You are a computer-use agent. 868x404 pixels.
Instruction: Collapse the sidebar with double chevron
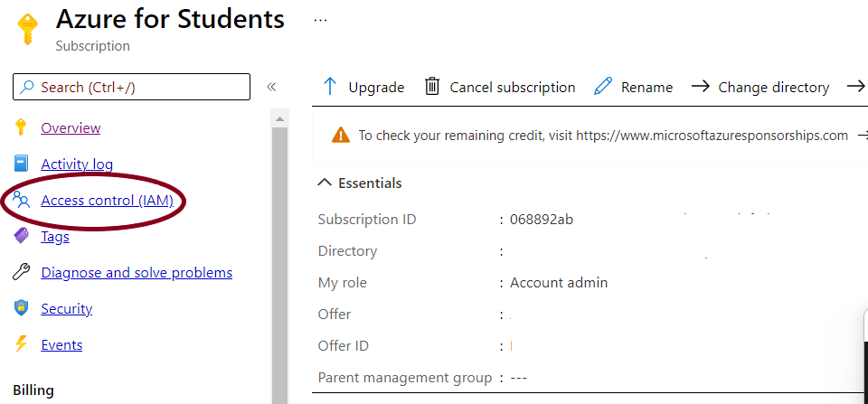(270, 87)
